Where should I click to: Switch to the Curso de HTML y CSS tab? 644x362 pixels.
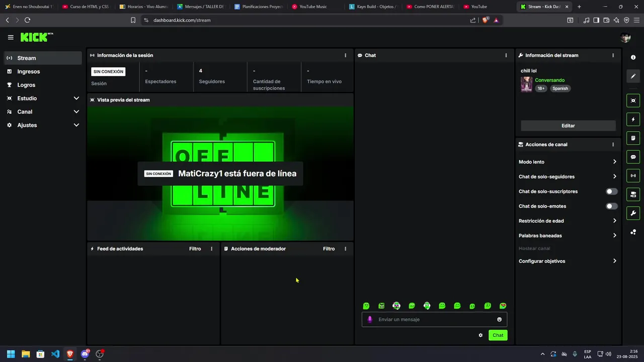[86, 7]
